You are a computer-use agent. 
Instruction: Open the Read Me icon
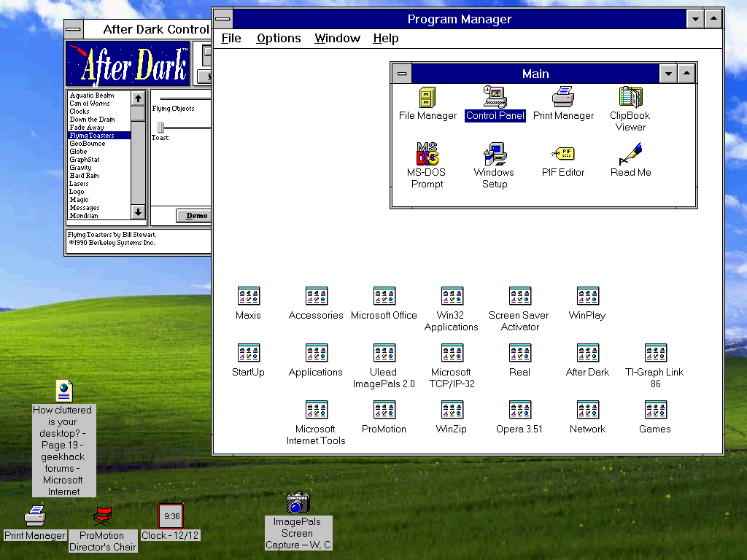coord(630,154)
